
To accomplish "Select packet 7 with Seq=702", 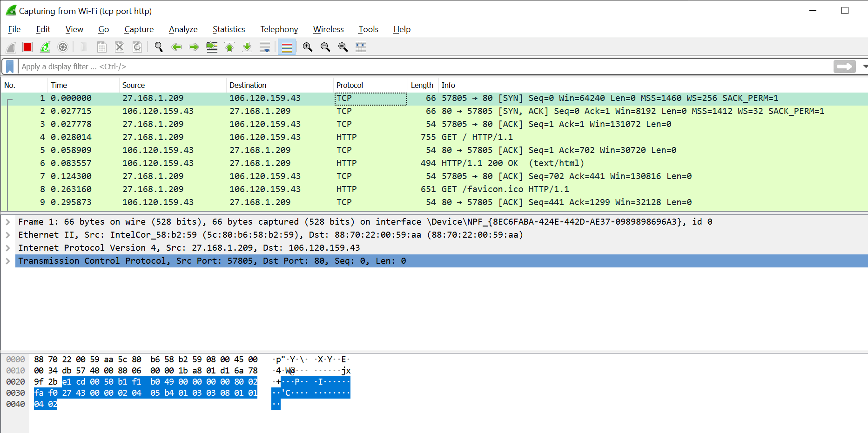I will (434, 176).
